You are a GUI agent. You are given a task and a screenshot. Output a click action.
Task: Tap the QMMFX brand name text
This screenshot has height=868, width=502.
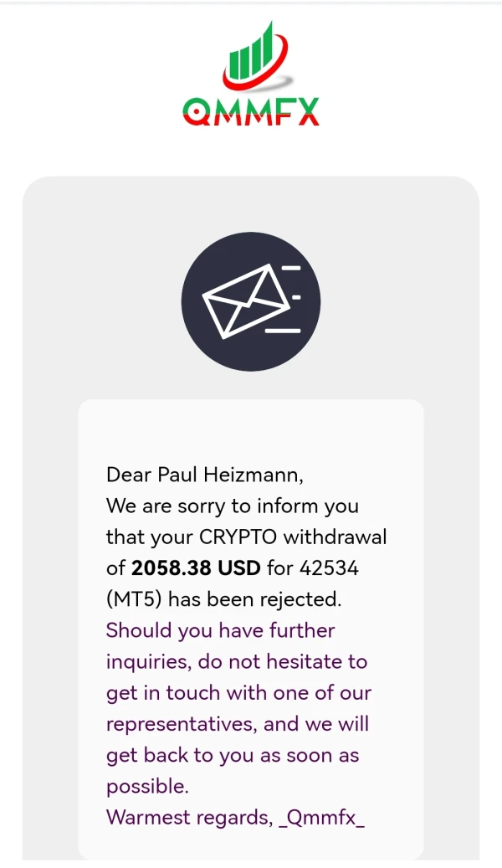click(x=251, y=110)
